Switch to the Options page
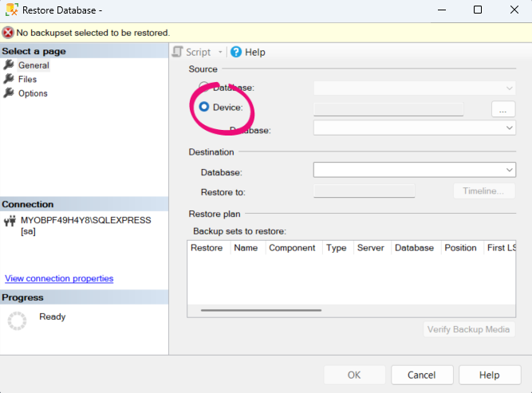 [x=33, y=93]
